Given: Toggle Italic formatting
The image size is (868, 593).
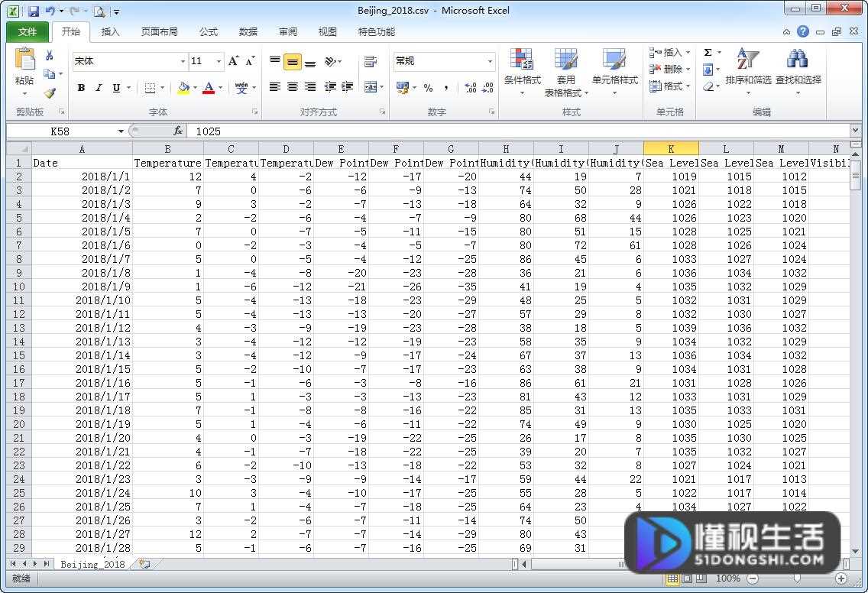Looking at the screenshot, I should tap(99, 87).
